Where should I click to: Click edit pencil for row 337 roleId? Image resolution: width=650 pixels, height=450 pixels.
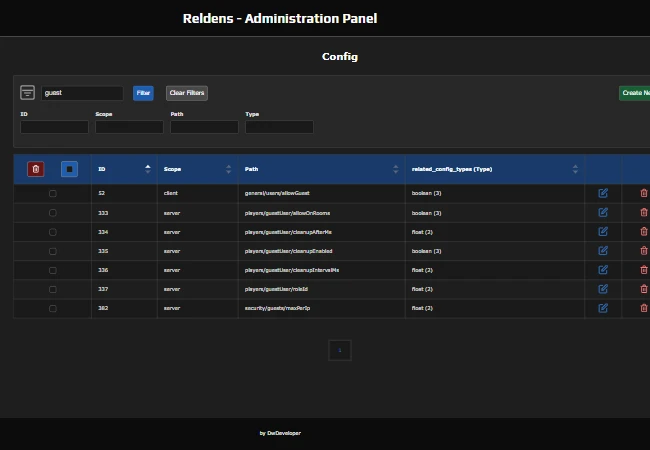point(603,289)
